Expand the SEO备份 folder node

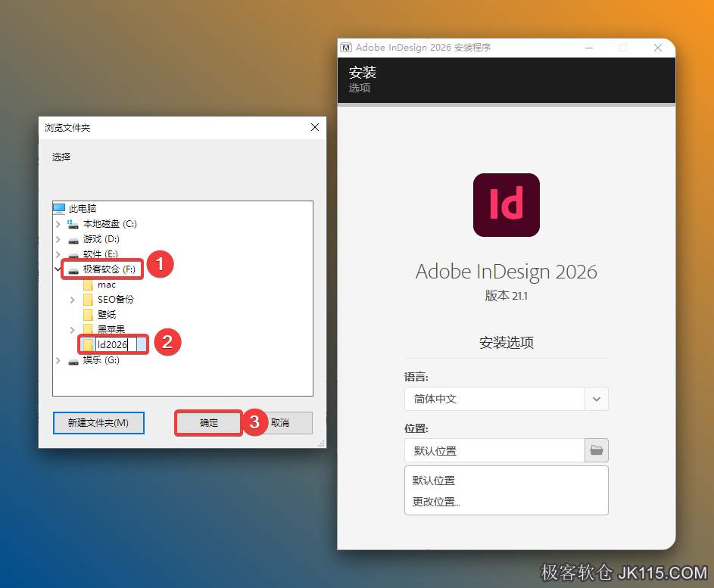(x=73, y=300)
